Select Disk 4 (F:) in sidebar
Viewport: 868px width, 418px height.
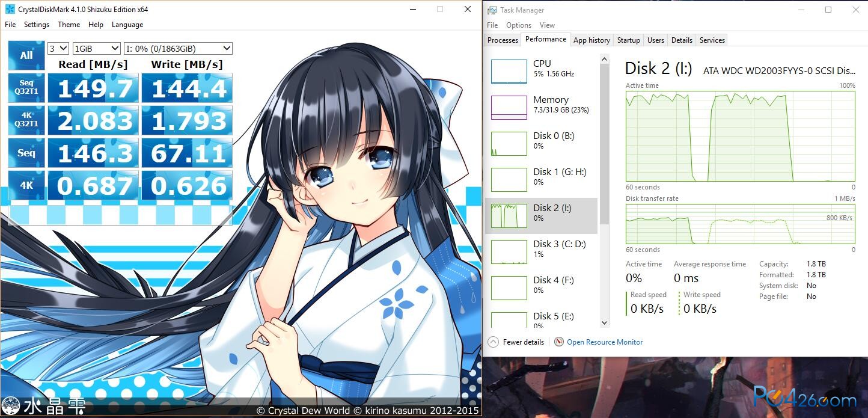(x=541, y=288)
